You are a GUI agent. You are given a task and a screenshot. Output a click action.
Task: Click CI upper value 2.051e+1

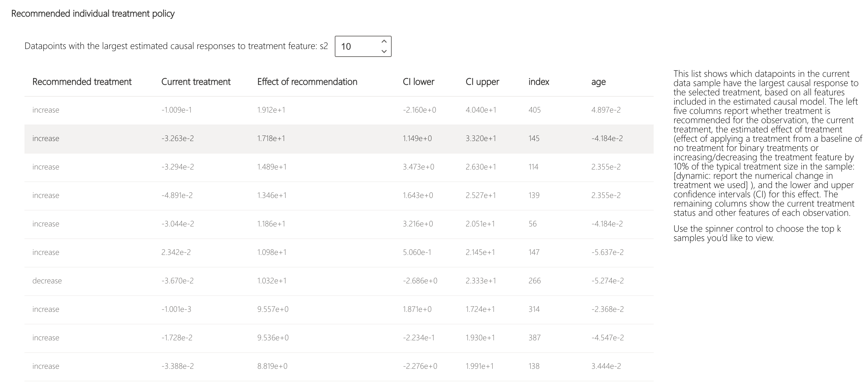(x=480, y=224)
